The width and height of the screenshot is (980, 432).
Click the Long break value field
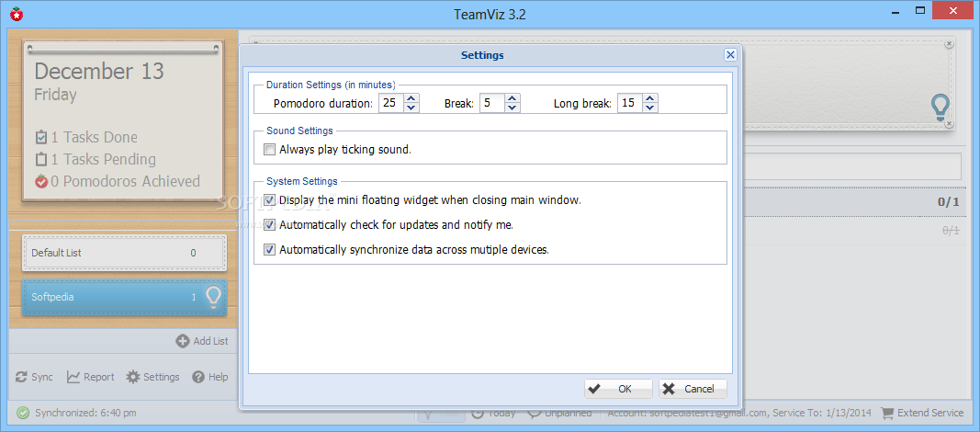631,103
